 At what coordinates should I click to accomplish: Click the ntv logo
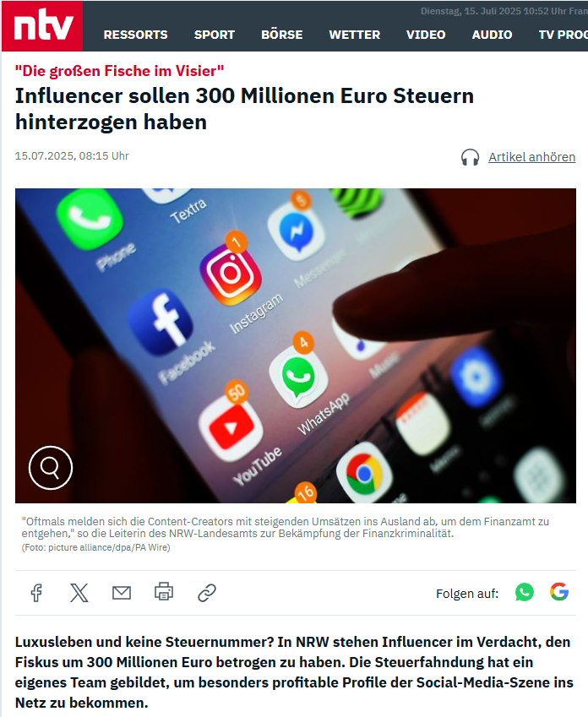point(42,26)
